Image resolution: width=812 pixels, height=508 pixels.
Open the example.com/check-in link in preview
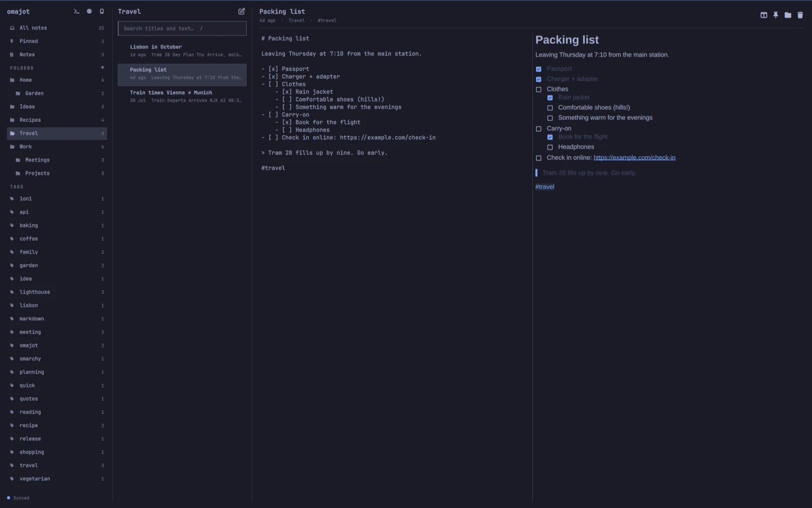[x=634, y=157]
